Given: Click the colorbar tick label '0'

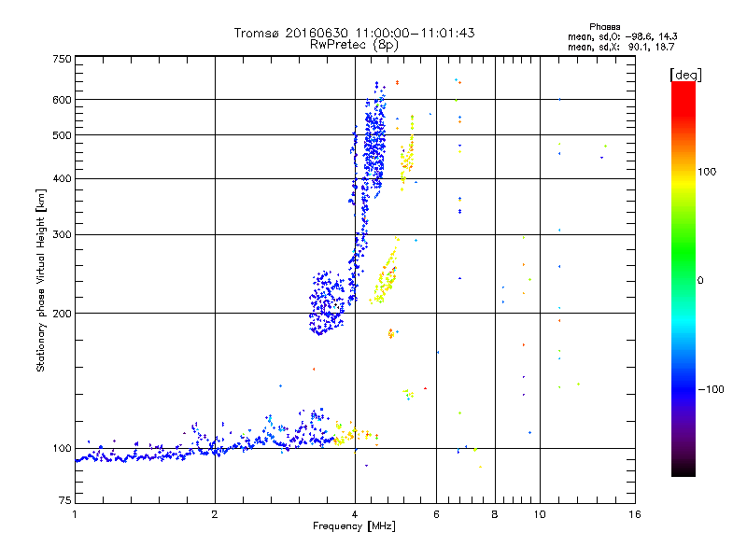Looking at the screenshot, I should (700, 281).
